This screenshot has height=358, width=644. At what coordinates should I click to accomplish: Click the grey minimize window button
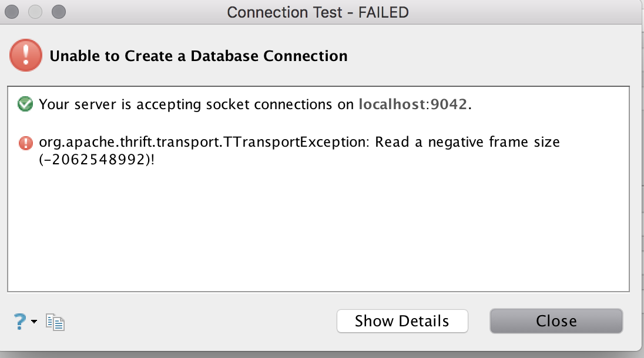coord(35,12)
